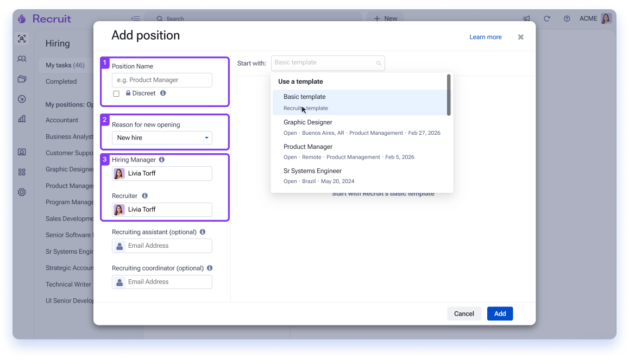Open the apps grid icon in sidebar

pyautogui.click(x=22, y=172)
